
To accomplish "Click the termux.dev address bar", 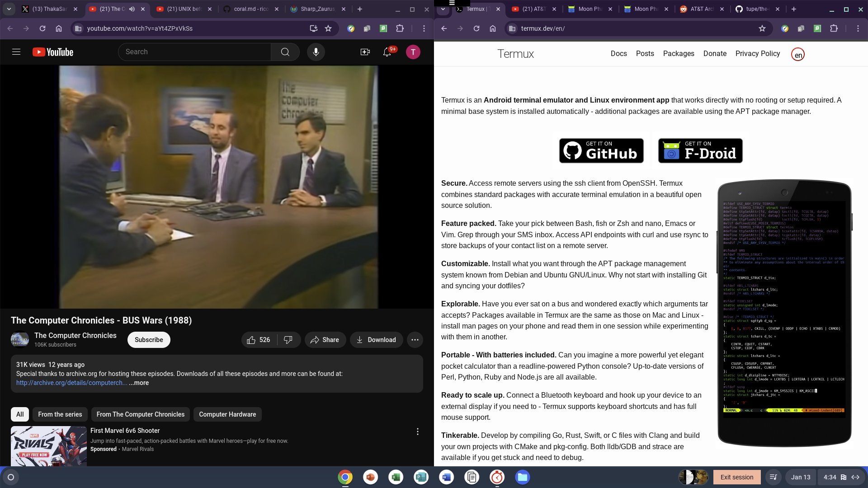I will [637, 28].
